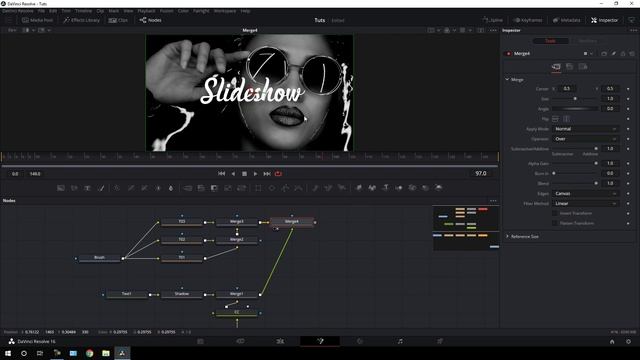
Task: Add a Fast Noise node from toolbar
Action: tap(74, 188)
